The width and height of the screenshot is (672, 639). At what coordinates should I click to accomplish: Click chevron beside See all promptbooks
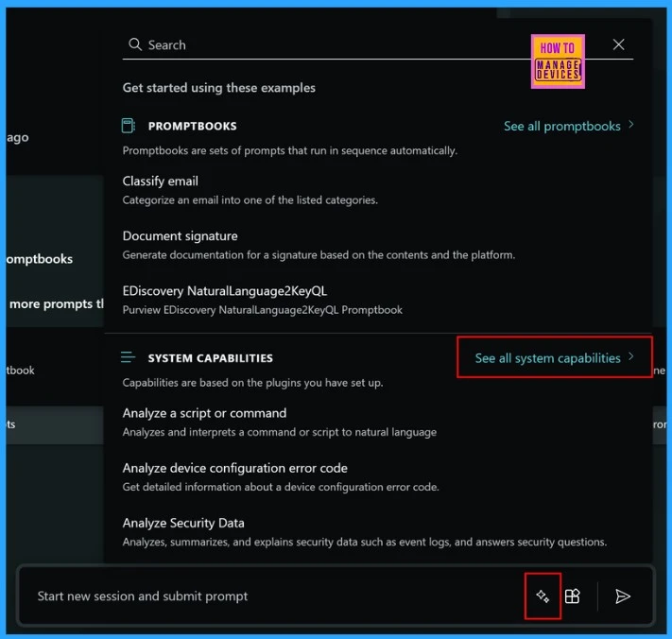tap(630, 125)
